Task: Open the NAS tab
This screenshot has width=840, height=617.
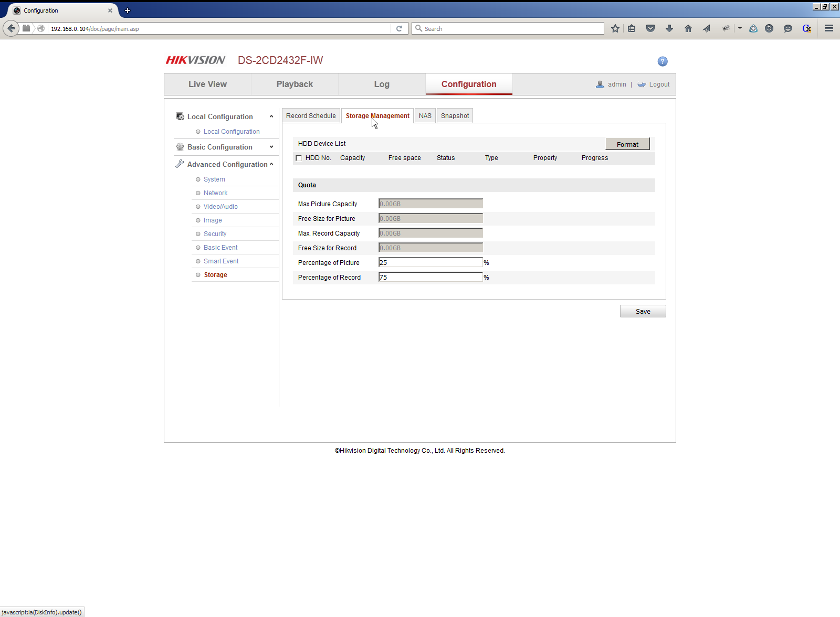Action: click(x=425, y=116)
